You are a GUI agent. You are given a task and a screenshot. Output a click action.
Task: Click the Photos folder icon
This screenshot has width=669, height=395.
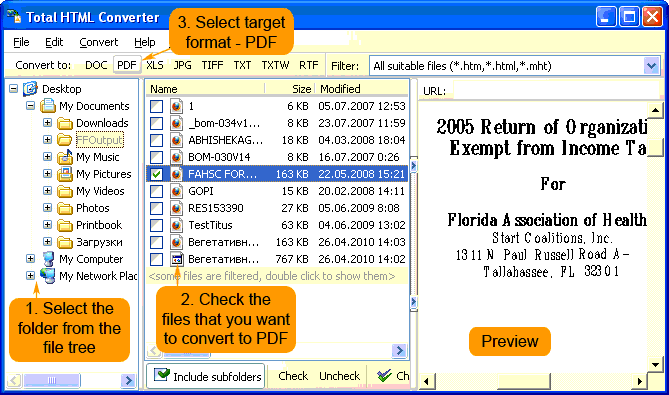(64, 208)
